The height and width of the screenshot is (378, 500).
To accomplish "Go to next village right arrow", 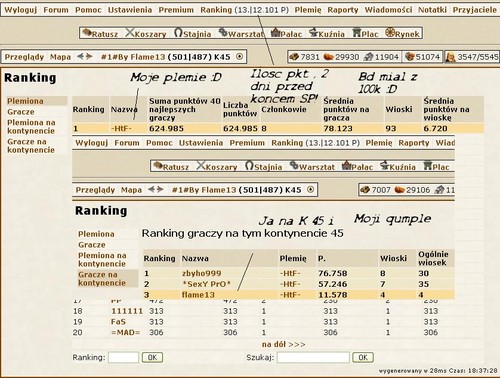I will [x=89, y=56].
